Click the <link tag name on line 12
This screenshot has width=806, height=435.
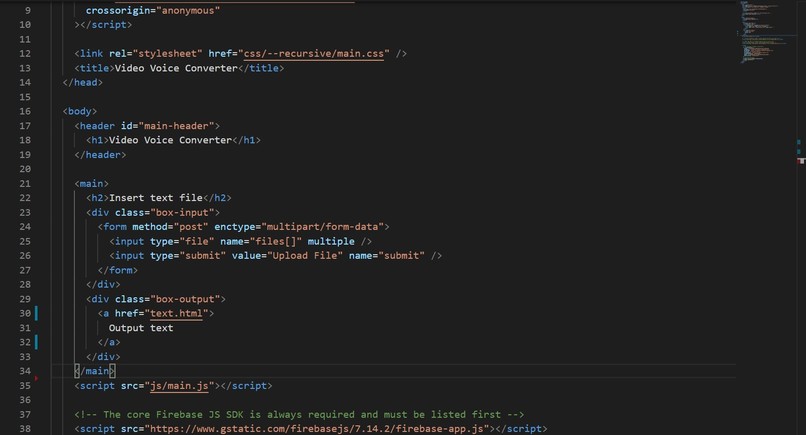click(89, 53)
